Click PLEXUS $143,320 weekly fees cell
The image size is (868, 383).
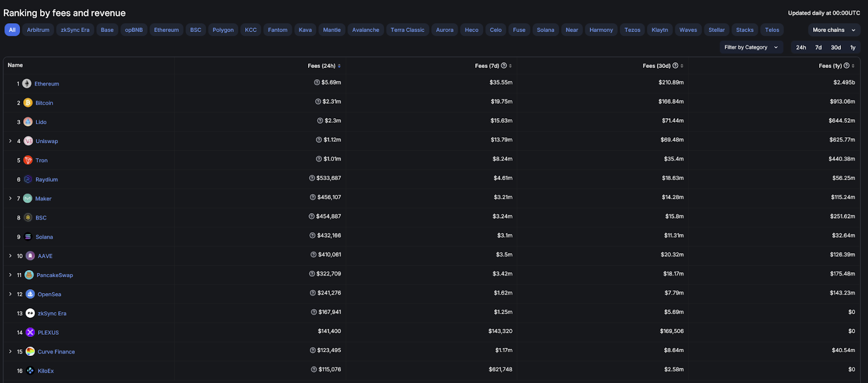pyautogui.click(x=500, y=331)
